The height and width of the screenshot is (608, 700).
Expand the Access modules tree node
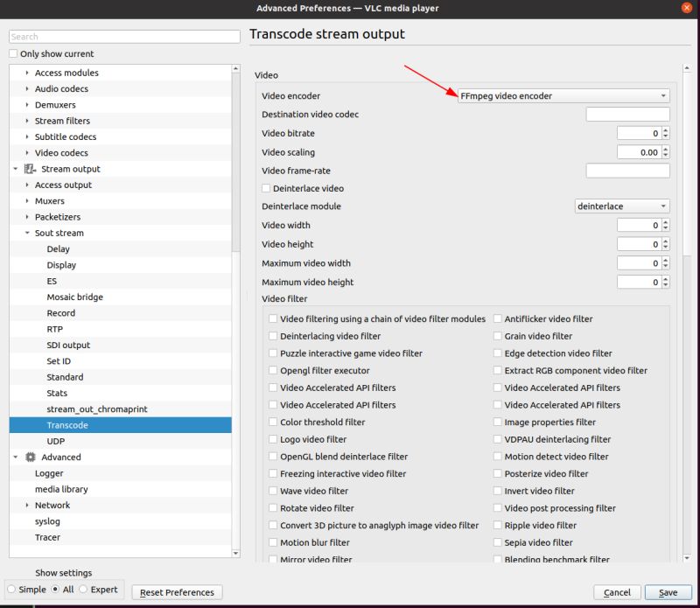click(x=27, y=73)
